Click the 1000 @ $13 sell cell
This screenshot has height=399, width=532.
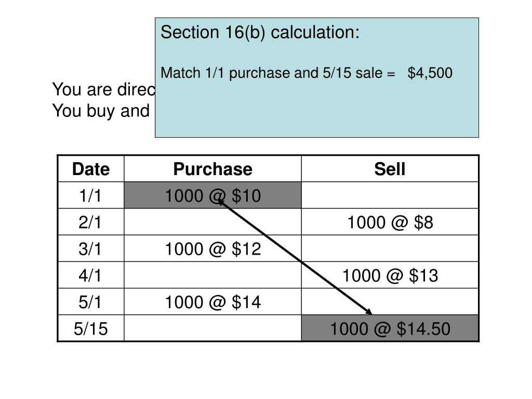(390, 275)
